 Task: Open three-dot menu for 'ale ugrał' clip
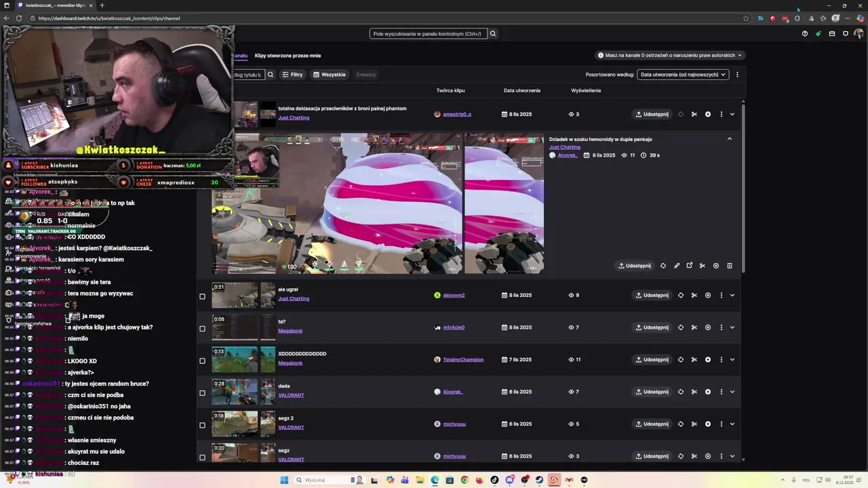pos(721,296)
